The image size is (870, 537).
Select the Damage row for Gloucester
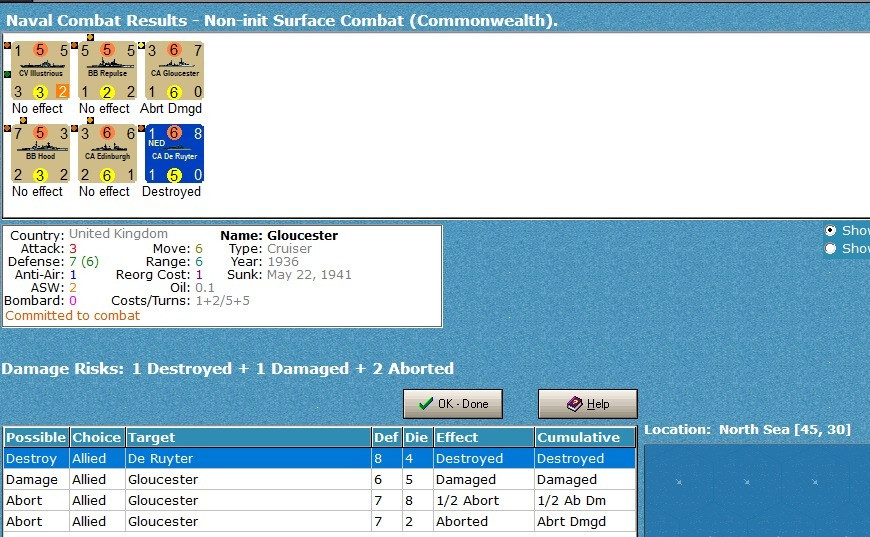pyautogui.click(x=320, y=479)
